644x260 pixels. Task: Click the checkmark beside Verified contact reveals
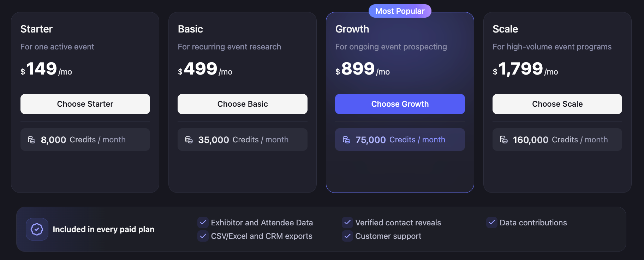(x=347, y=223)
